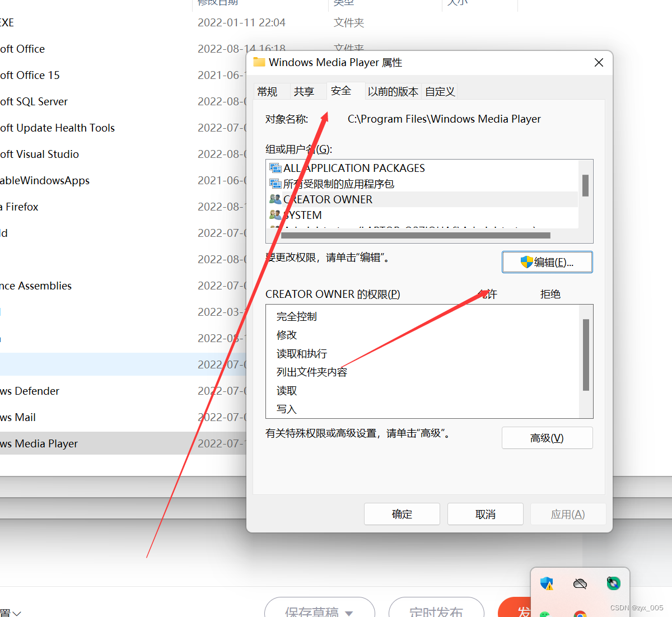Click the green round app tray icon
This screenshot has height=617, width=672.
(x=613, y=583)
